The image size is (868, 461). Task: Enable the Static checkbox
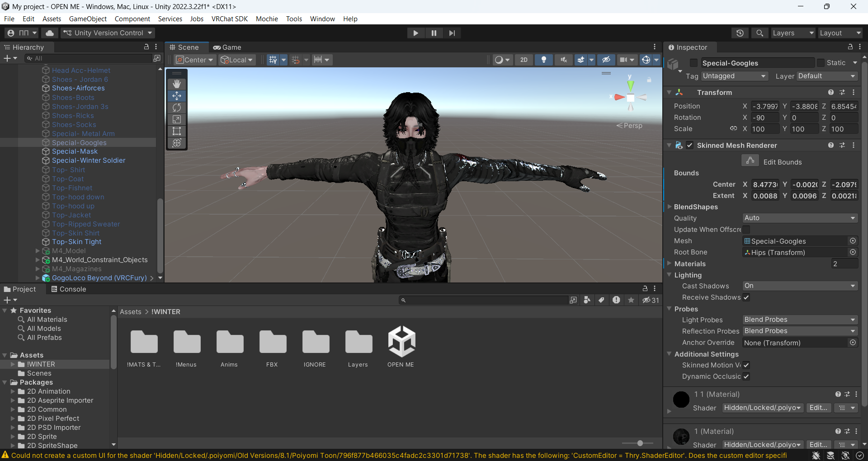coord(821,63)
